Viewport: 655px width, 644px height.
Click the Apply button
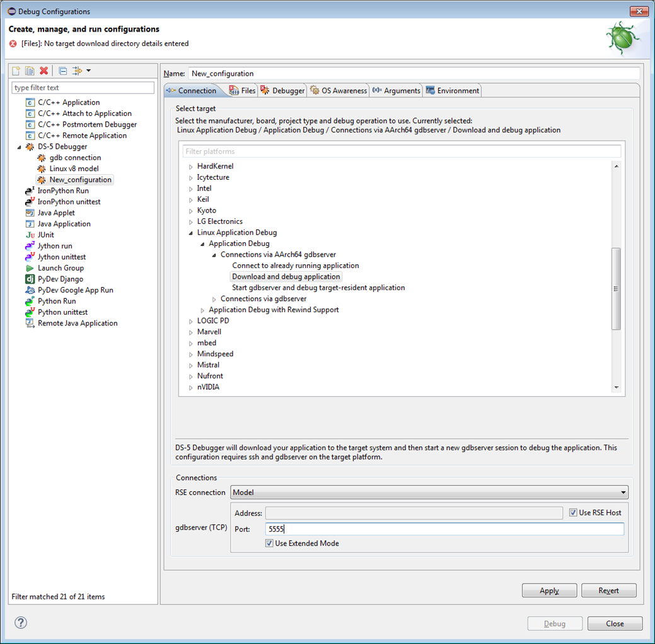coord(549,590)
